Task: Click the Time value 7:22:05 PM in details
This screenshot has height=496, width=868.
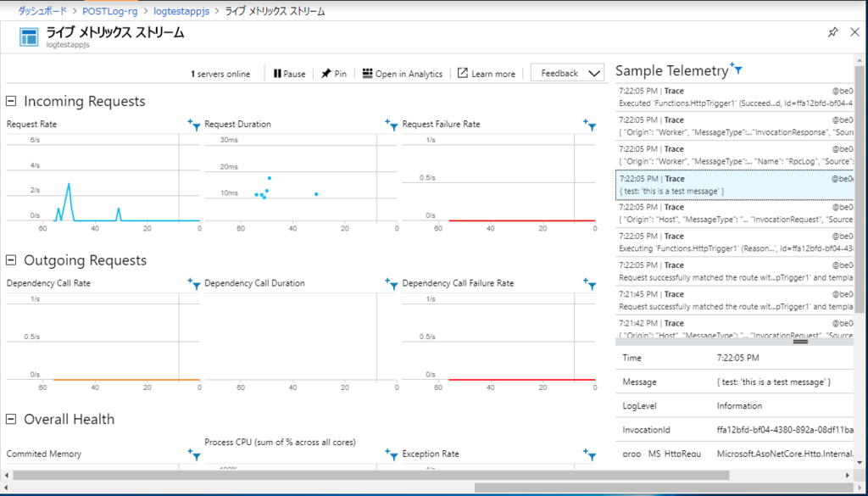Action: point(738,358)
